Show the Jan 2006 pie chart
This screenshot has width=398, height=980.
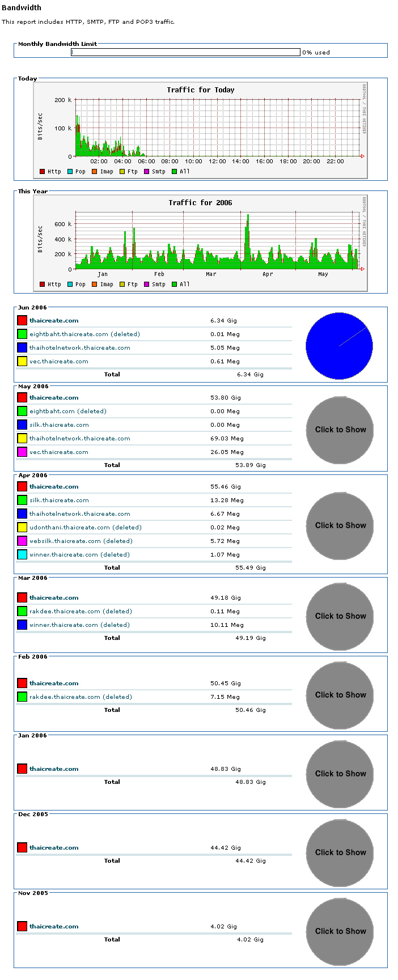point(340,774)
